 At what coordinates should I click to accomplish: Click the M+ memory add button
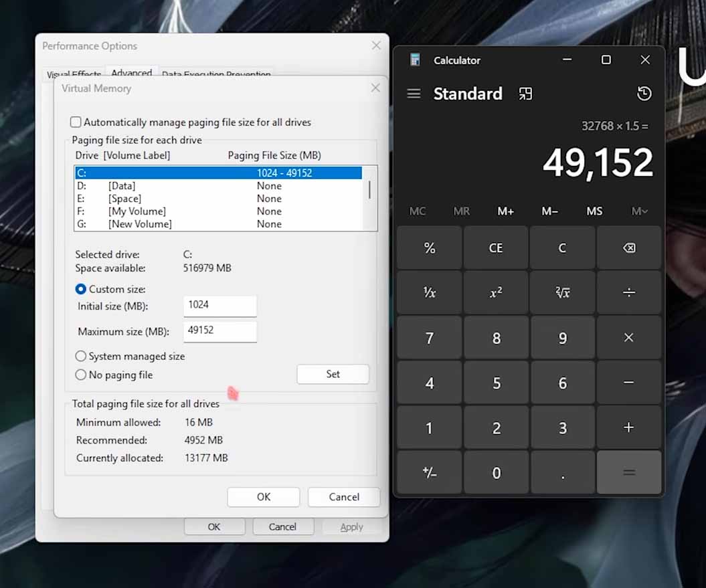[506, 211]
